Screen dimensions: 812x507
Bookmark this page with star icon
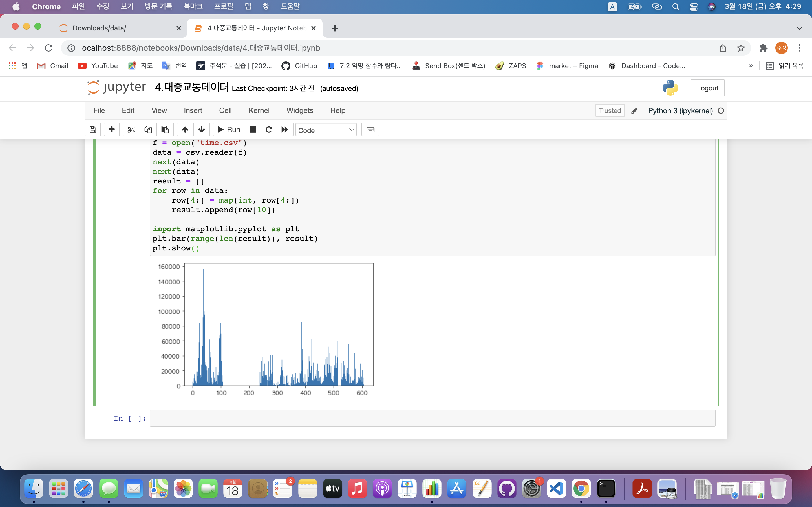pyautogui.click(x=741, y=48)
